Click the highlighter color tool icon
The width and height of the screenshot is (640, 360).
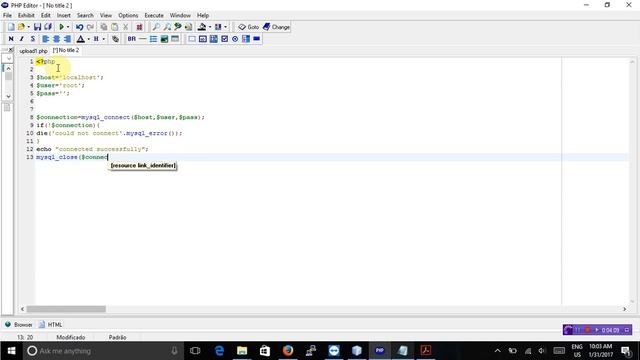(202, 27)
